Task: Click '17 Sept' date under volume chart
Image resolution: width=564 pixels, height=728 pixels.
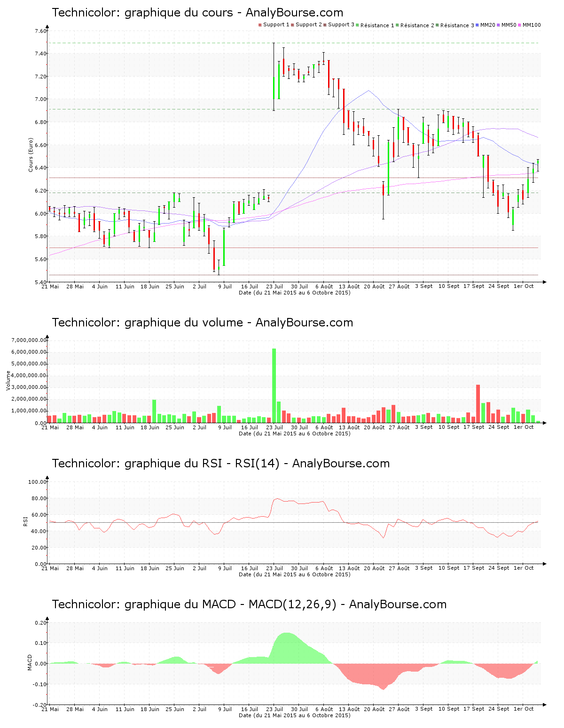Action: click(474, 427)
